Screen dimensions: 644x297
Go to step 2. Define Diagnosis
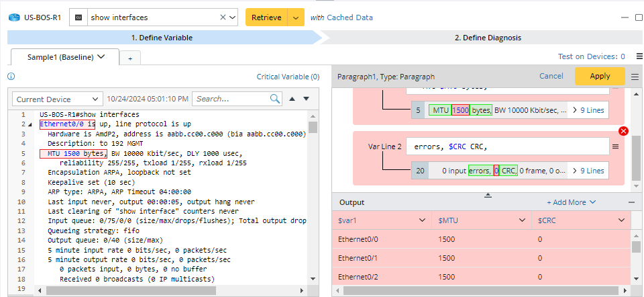click(487, 38)
